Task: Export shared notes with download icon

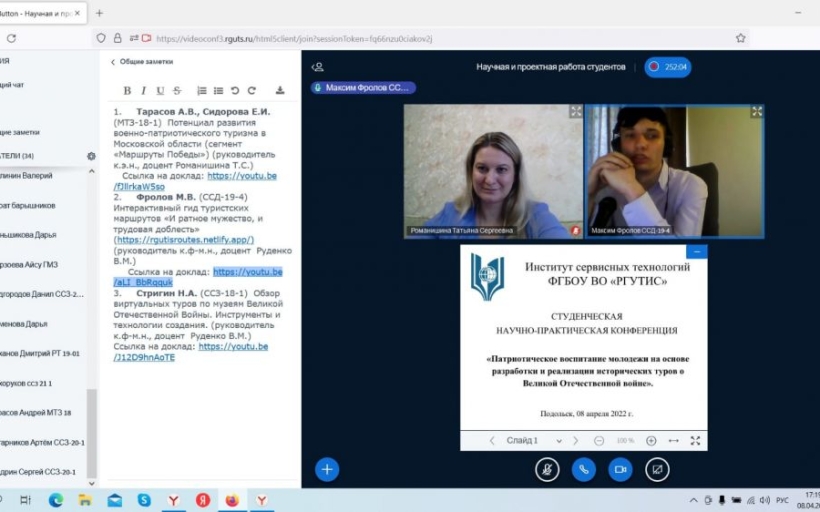Action: [x=280, y=90]
